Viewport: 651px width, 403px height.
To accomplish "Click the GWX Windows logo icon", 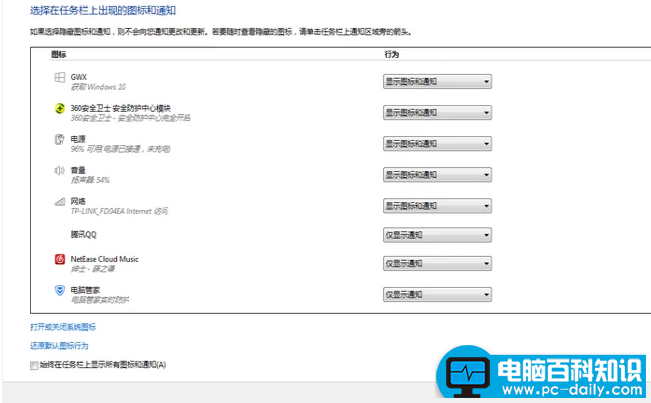I will click(x=60, y=77).
